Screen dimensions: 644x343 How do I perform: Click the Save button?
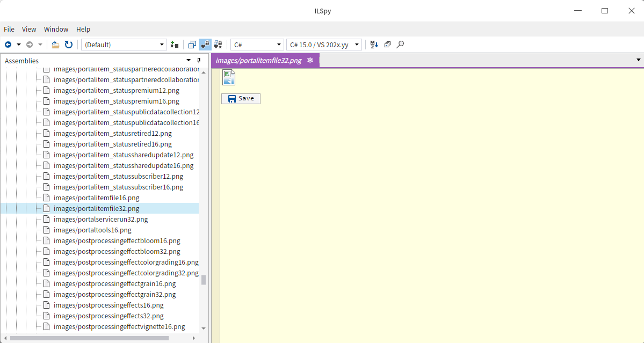(241, 98)
